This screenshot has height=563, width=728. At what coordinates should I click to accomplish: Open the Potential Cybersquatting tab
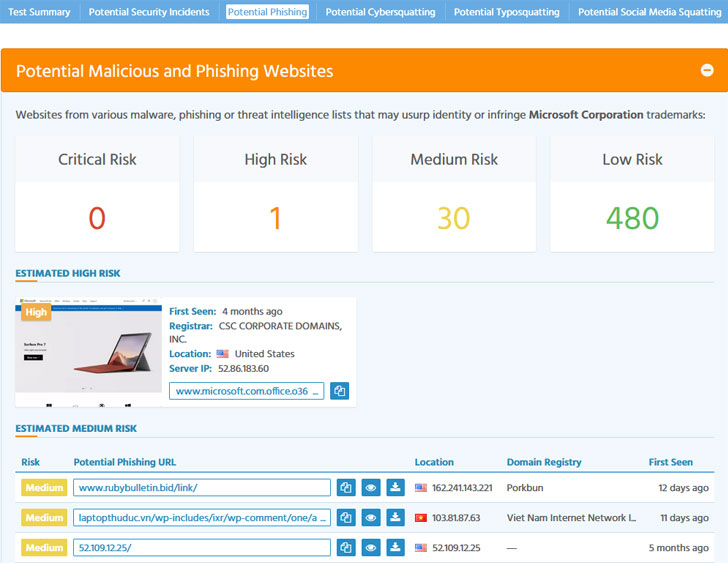(x=380, y=12)
